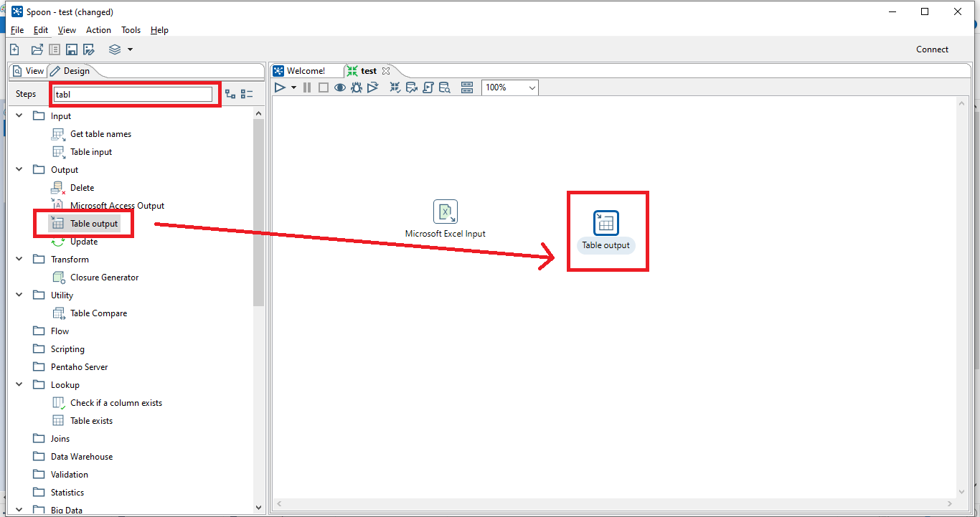980x517 pixels.
Task: Open the Welcome! tab
Action: click(299, 71)
